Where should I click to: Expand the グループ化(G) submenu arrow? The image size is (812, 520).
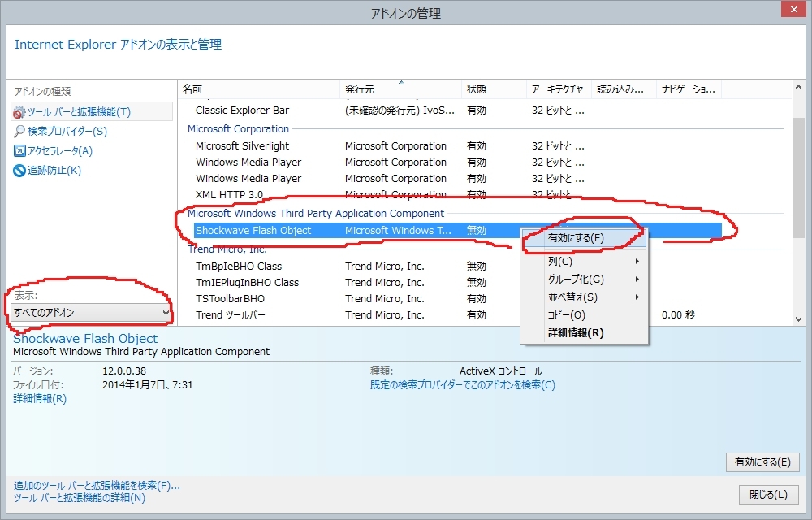coord(637,279)
